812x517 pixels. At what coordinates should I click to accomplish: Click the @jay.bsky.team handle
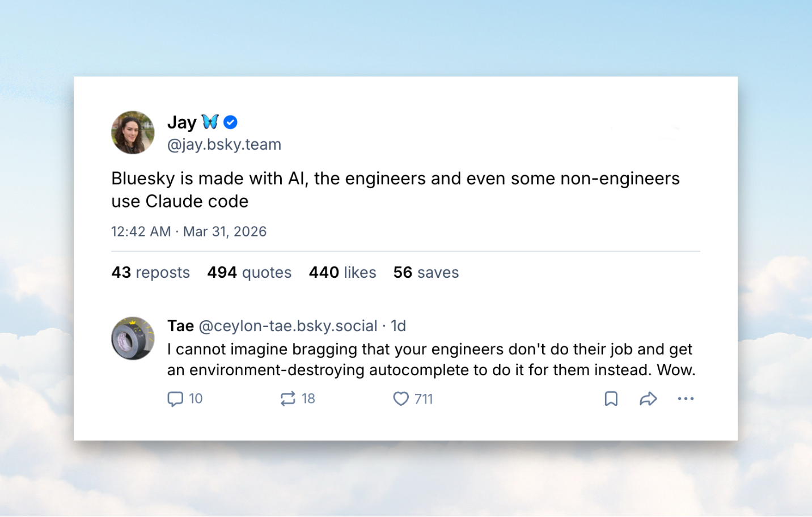224,145
